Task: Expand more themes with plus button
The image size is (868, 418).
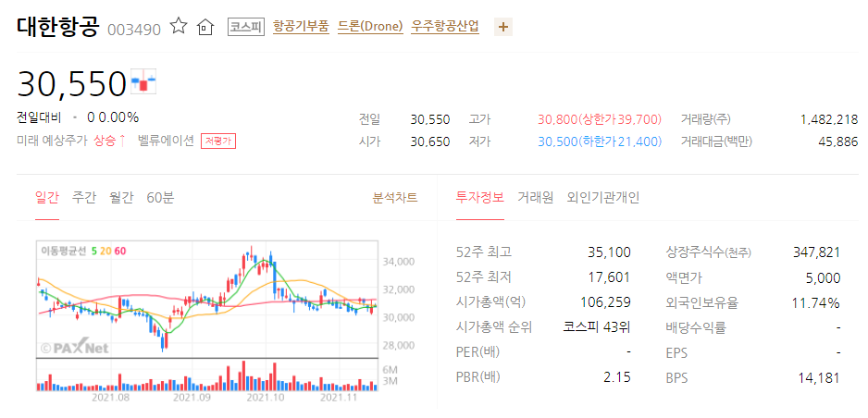Action: click(x=503, y=27)
